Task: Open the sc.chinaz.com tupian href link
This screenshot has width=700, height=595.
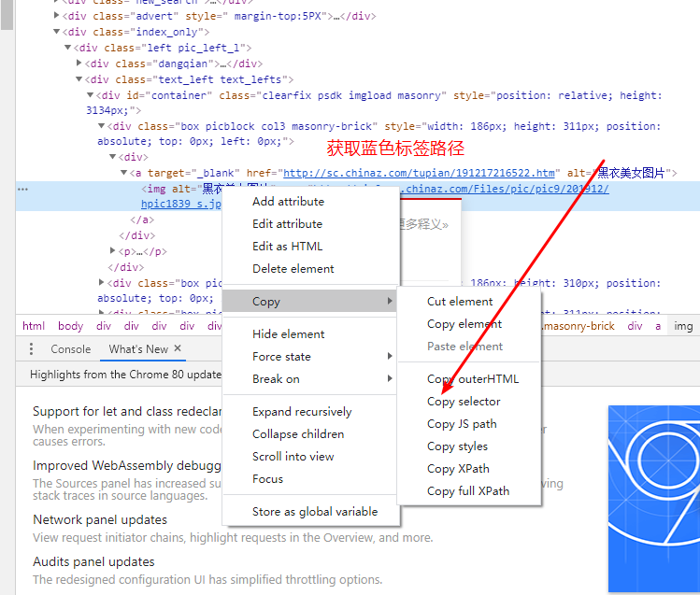Action: click(x=420, y=174)
